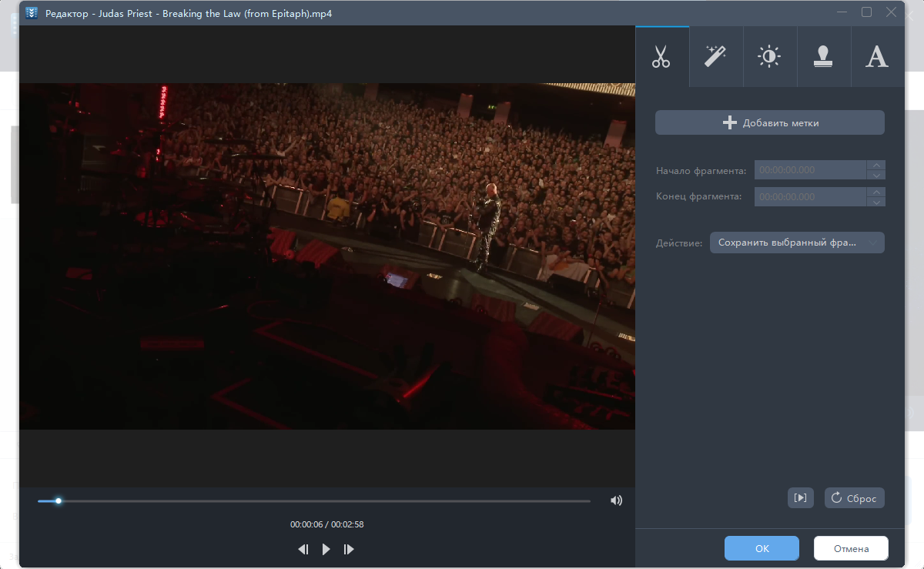The image size is (924, 569).
Task: Step back one frame
Action: coord(303,549)
